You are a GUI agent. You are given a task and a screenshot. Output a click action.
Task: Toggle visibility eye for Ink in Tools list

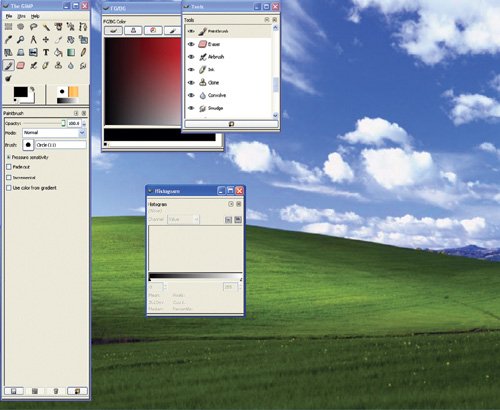(x=191, y=70)
